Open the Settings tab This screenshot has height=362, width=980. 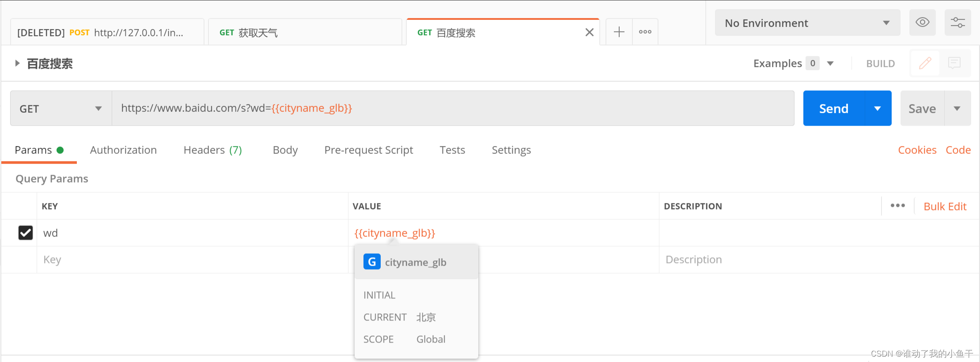511,150
